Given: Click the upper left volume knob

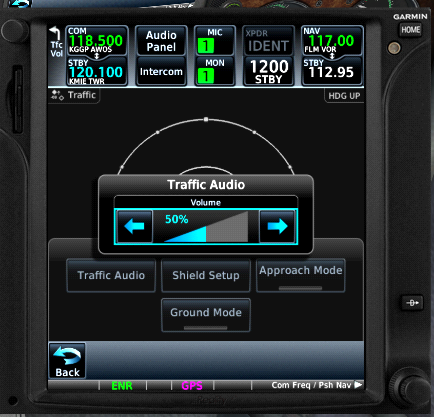Looking at the screenshot, I should pos(14,31).
